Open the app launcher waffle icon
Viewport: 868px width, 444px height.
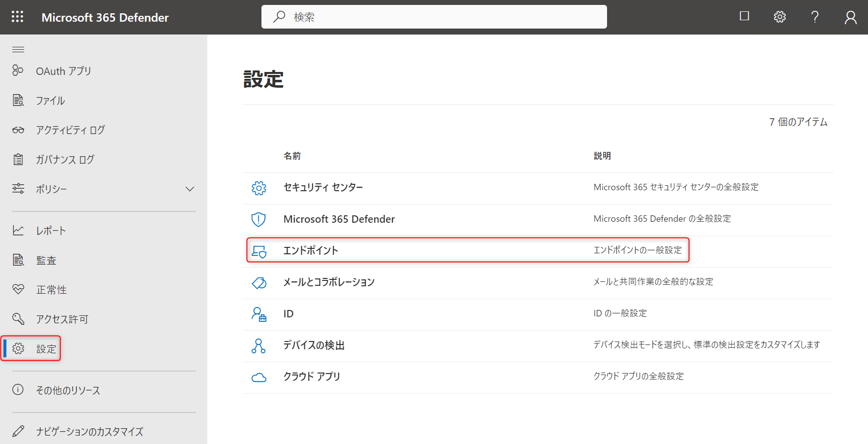(17, 17)
